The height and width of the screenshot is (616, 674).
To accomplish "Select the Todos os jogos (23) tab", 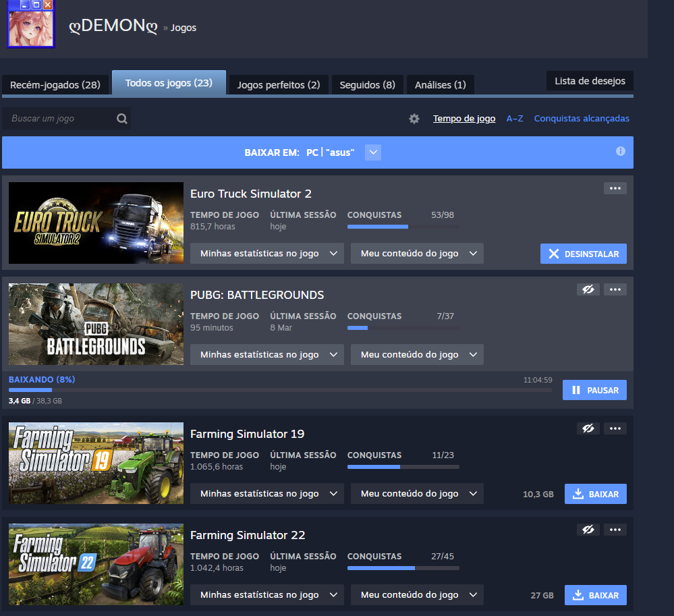I will [169, 82].
